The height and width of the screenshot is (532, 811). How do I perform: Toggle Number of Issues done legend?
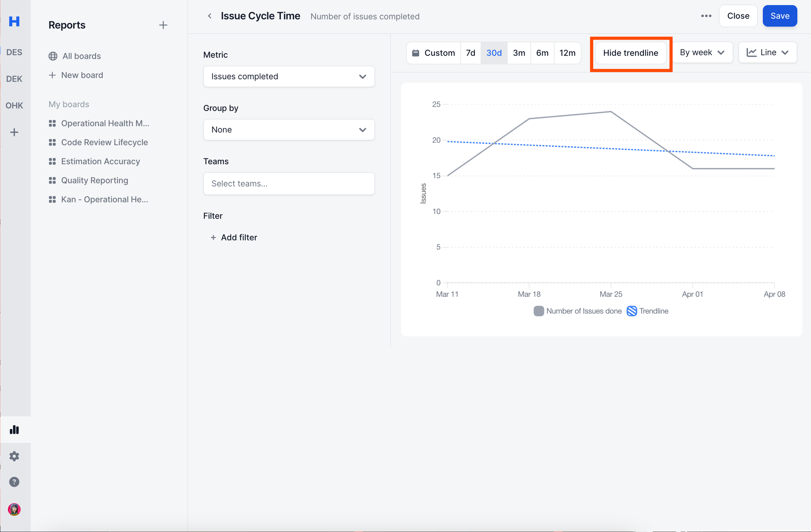point(577,311)
